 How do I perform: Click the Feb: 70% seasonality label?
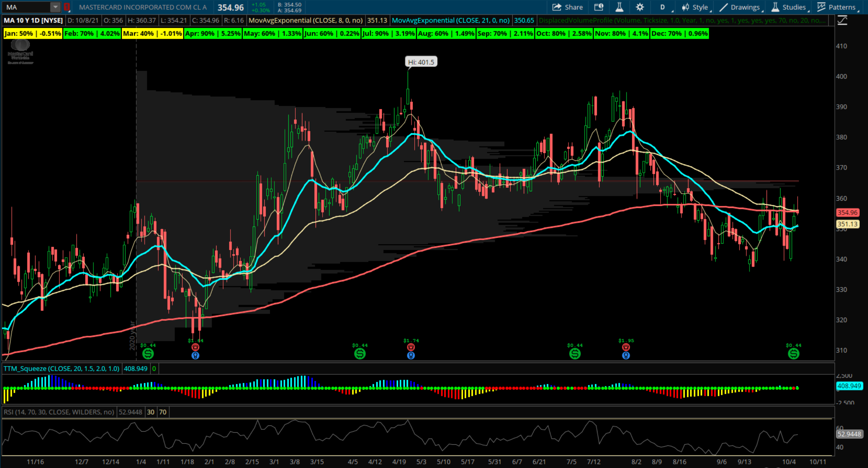[92, 34]
